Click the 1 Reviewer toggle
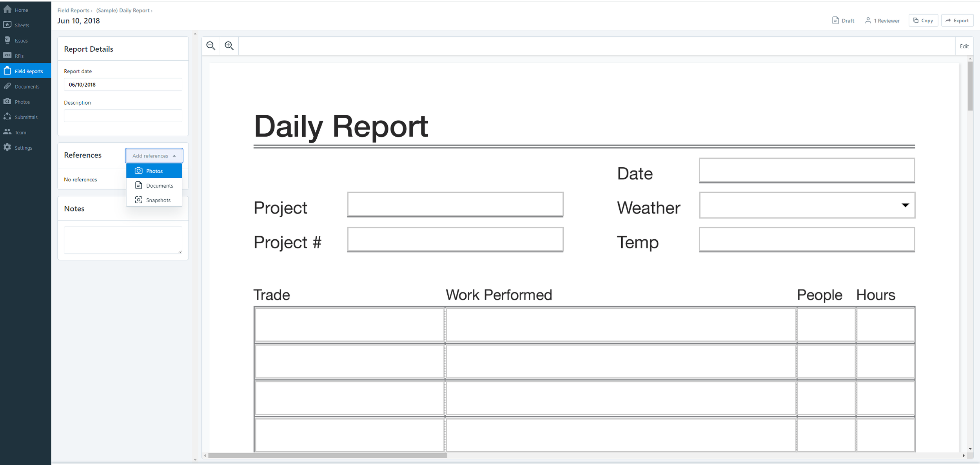980x465 pixels. (883, 21)
